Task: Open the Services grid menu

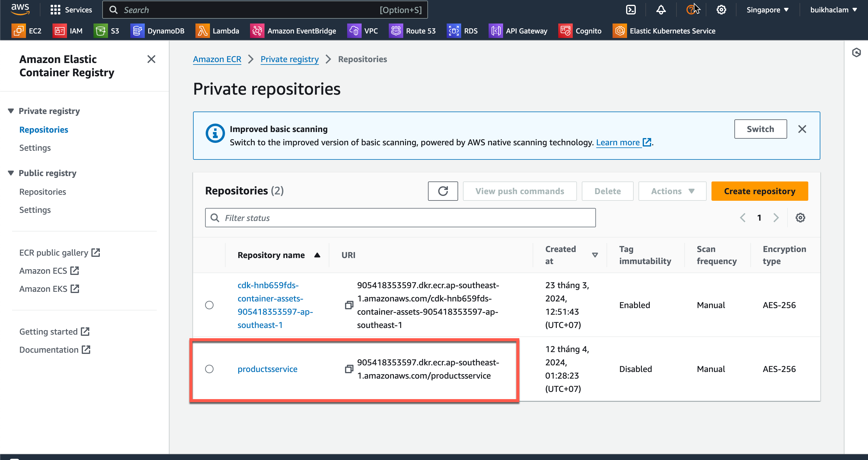Action: tap(55, 10)
